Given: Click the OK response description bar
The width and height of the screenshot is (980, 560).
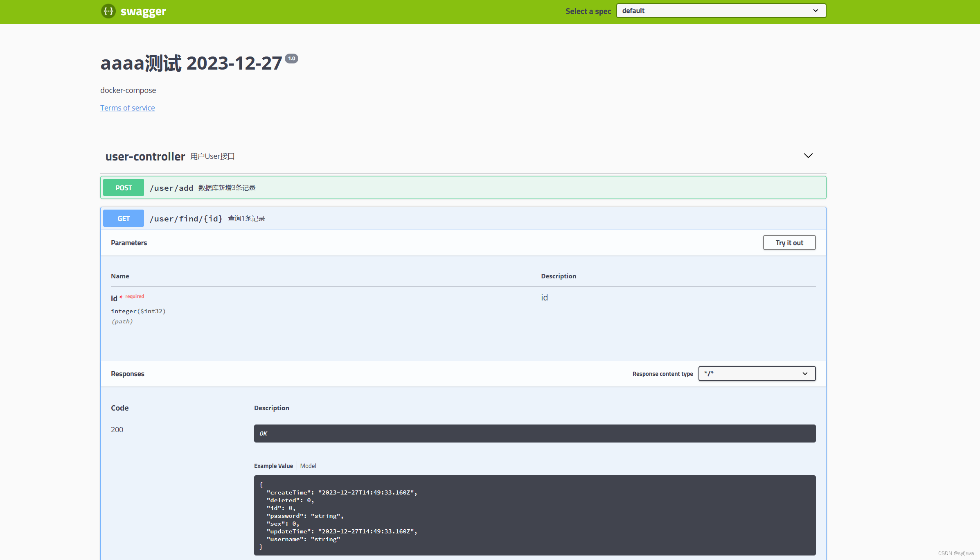Looking at the screenshot, I should [534, 433].
